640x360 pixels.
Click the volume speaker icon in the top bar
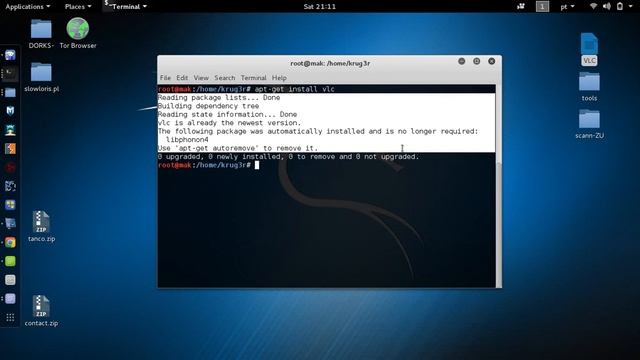pos(607,6)
